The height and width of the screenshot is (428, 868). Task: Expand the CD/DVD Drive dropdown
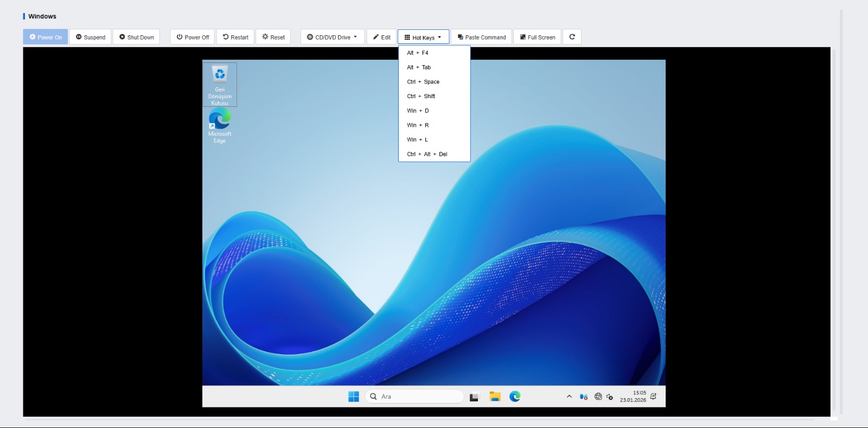pos(332,37)
